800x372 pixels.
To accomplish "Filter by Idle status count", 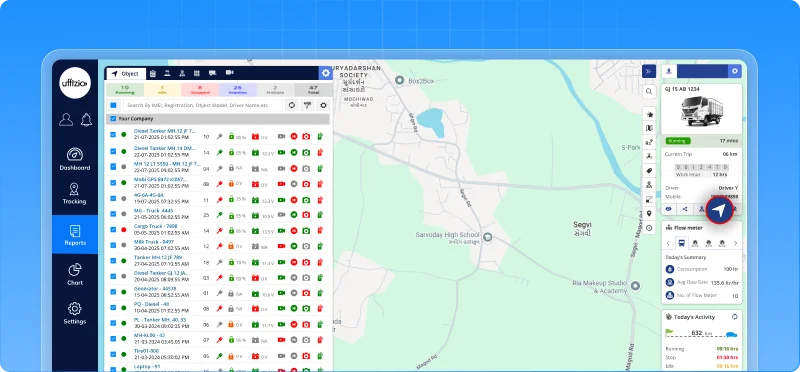I will 162,90.
